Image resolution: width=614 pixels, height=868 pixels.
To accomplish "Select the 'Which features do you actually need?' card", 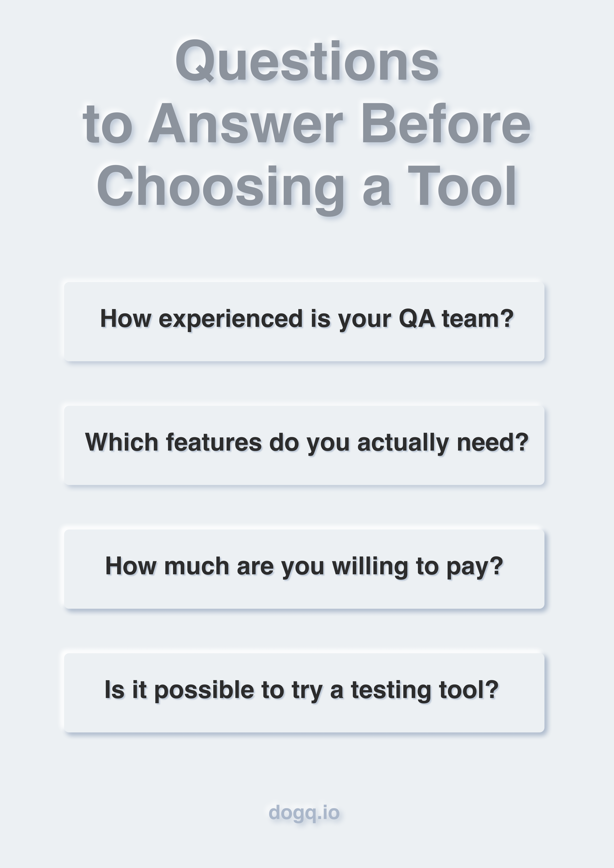I will 304,445.
